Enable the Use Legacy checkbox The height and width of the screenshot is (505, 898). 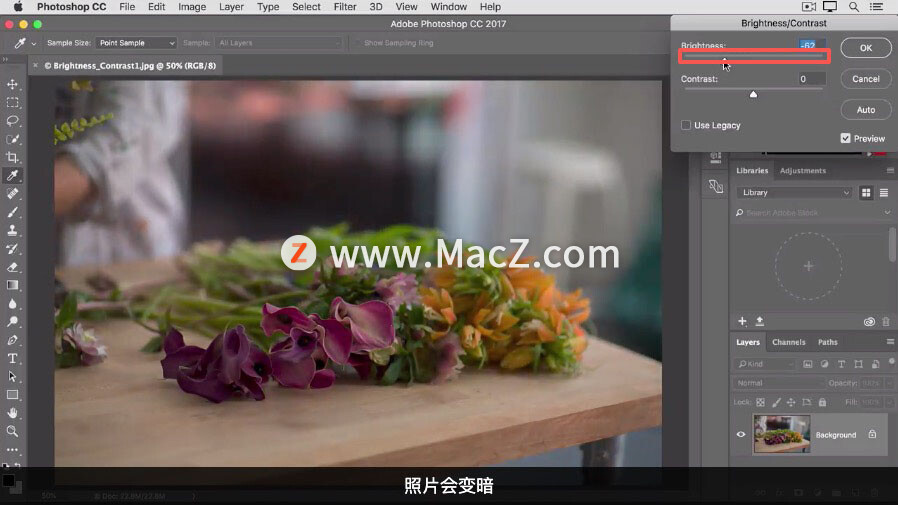click(x=686, y=125)
